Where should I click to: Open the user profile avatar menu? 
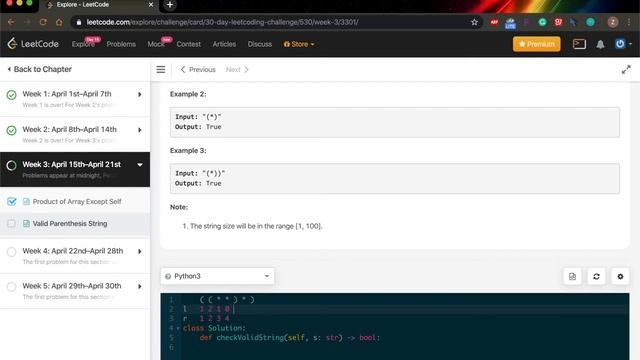(623, 44)
